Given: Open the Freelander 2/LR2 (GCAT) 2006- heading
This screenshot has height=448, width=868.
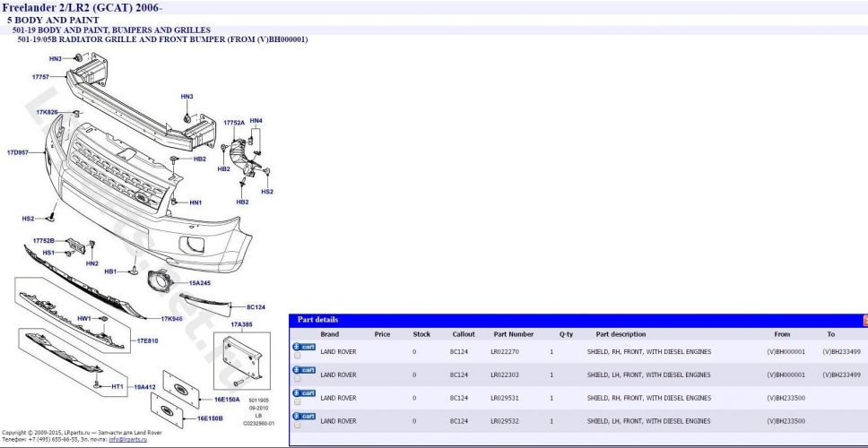Looking at the screenshot, I should 82,8.
